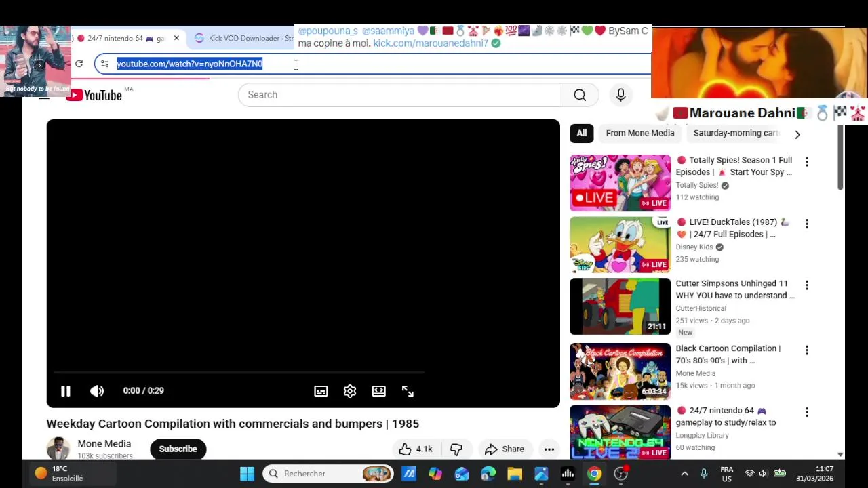Open the DuckTales 1987 live thumbnail

[x=620, y=245]
